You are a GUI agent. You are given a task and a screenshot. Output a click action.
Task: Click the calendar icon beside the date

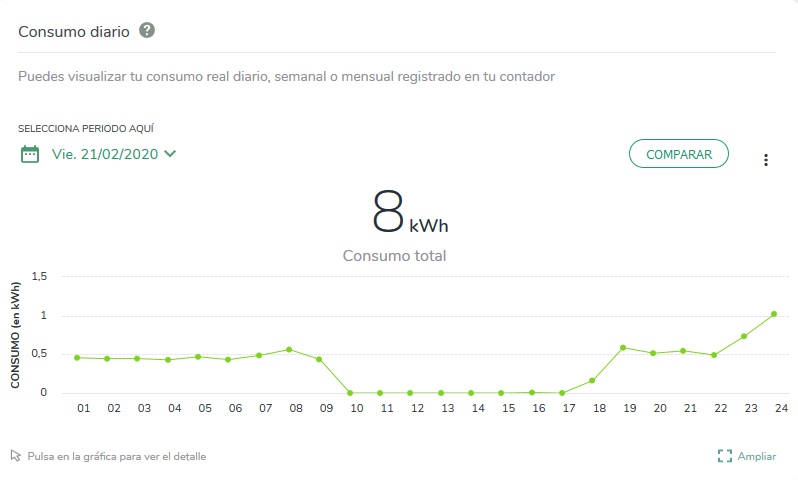tap(30, 154)
